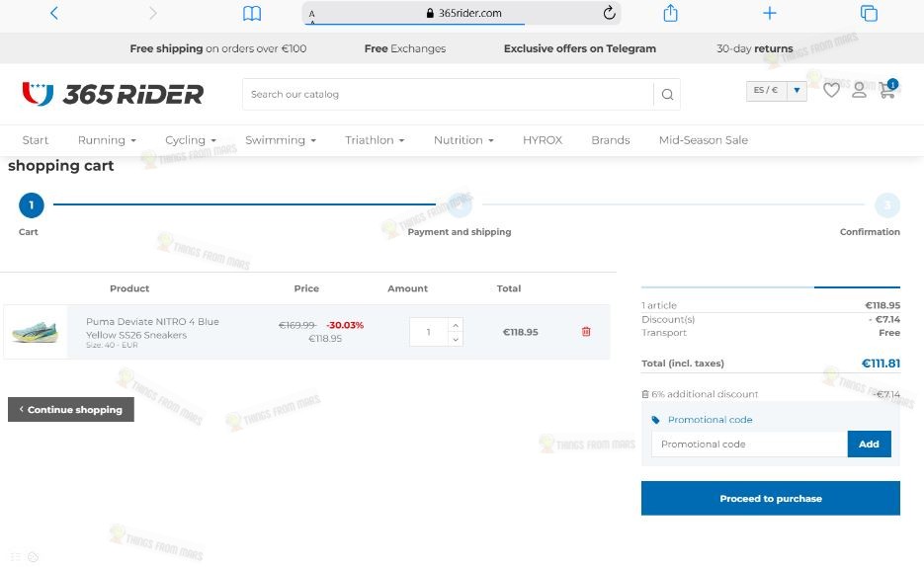Screen dimensions: 924x567
Task: Click the Free Exchanges banner text
Action: (405, 48)
